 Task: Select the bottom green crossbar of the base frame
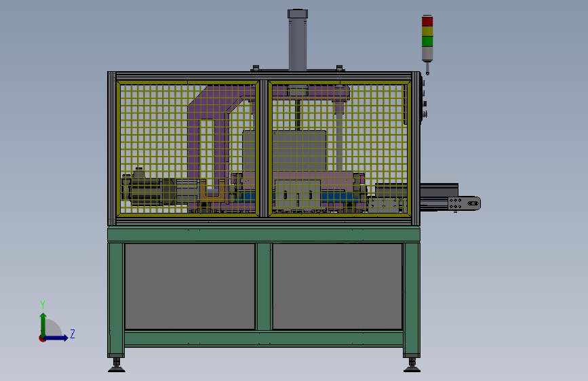tap(264, 338)
